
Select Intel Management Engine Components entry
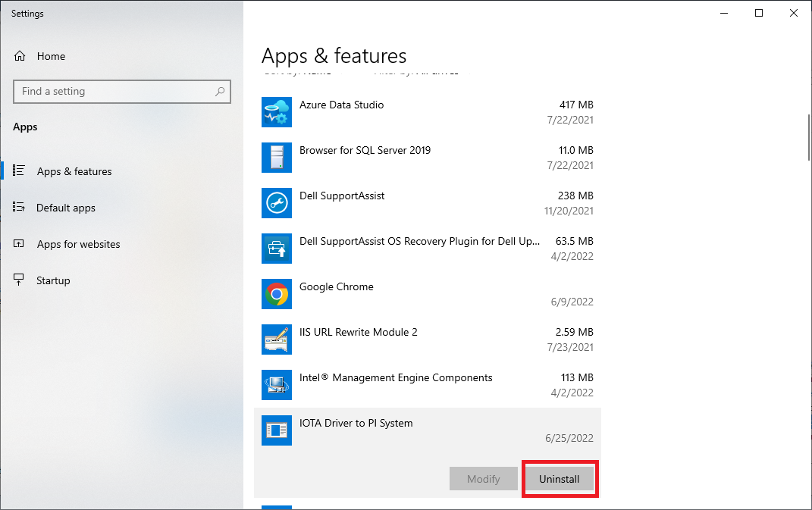point(396,378)
